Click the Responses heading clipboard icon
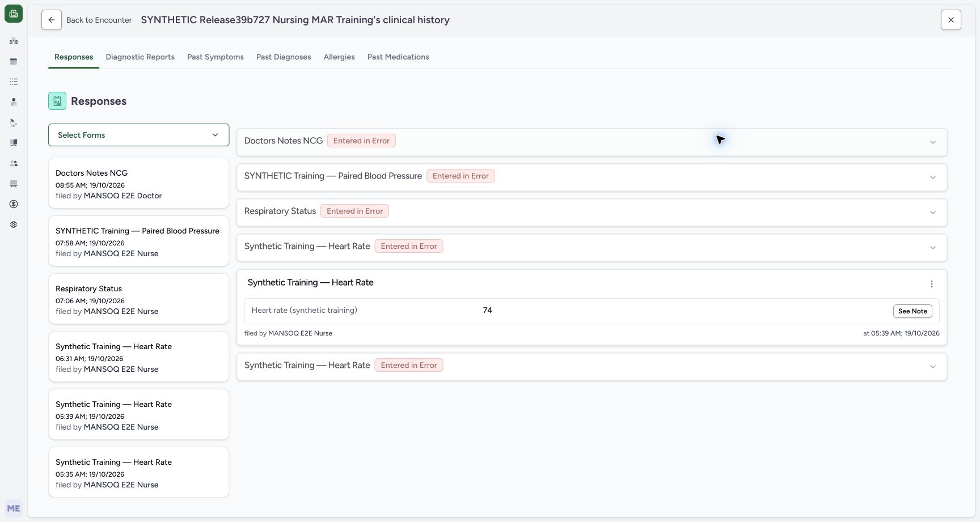 pos(57,101)
